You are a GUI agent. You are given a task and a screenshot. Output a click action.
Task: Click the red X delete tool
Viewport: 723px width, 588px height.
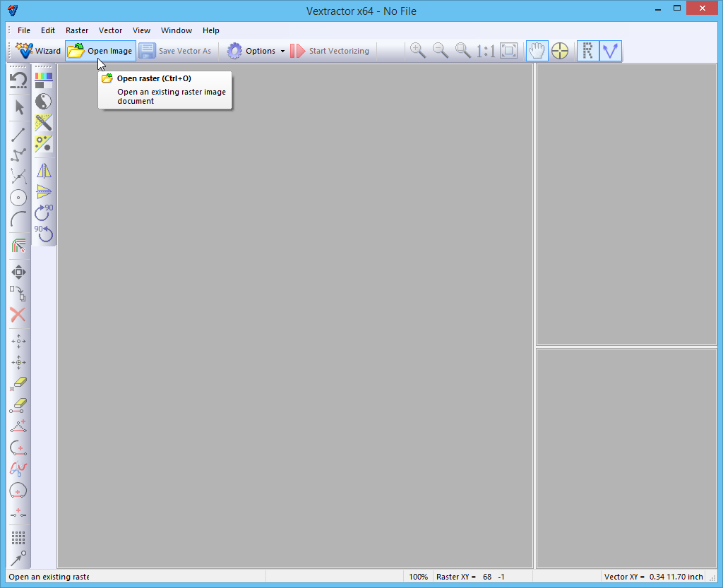click(x=19, y=315)
